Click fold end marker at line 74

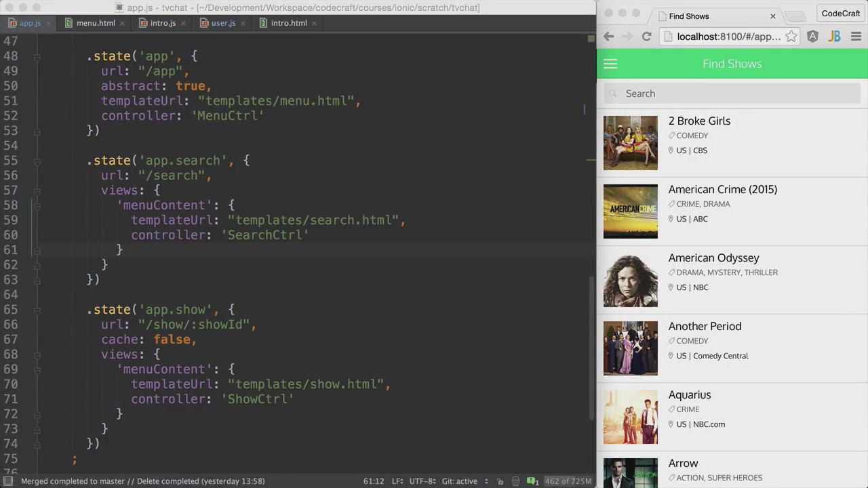(37, 444)
